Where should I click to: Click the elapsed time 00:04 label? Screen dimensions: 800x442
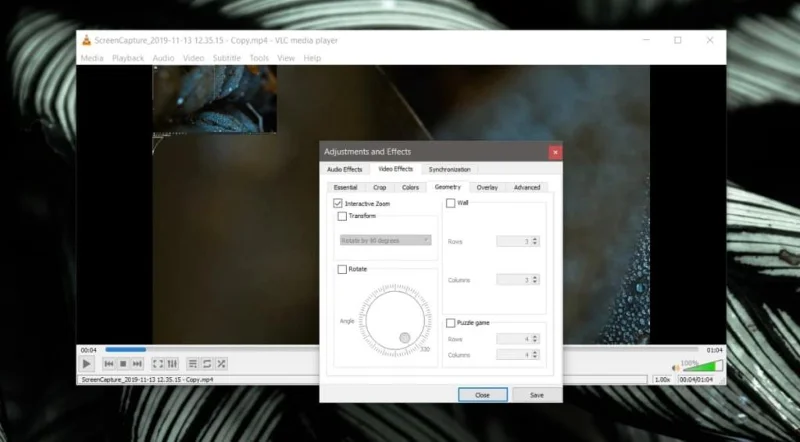(88, 350)
